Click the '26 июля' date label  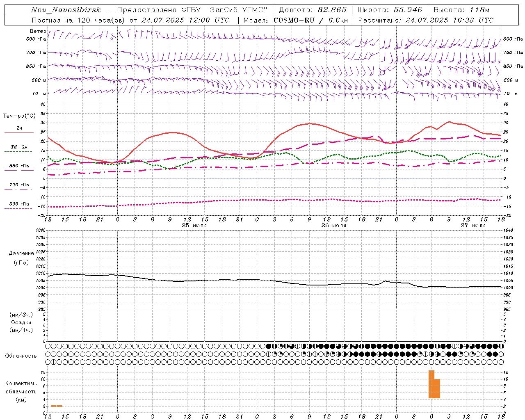[334, 226]
